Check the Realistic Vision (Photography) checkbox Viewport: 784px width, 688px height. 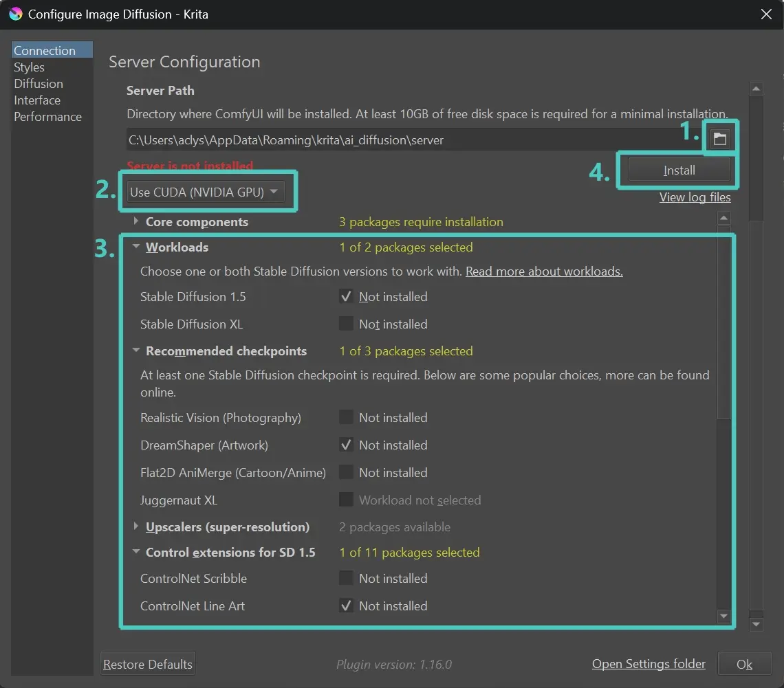(x=346, y=417)
